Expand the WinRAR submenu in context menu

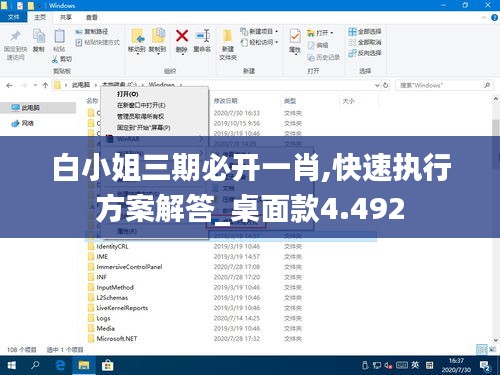click(x=201, y=138)
